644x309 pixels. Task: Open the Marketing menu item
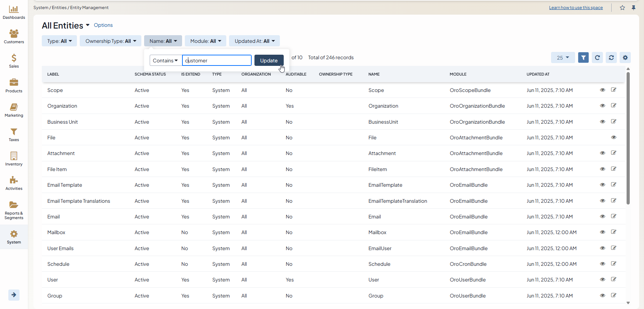point(14,110)
